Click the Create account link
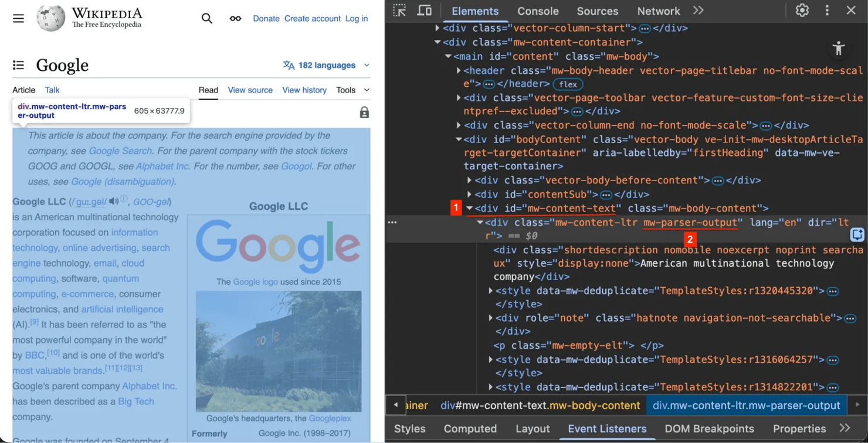 [312, 18]
